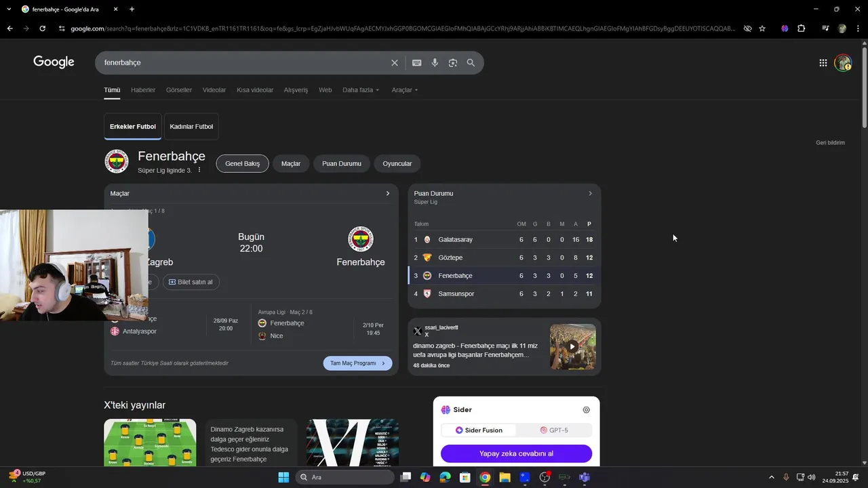868x488 pixels.
Task: Select Sider Fusion model option
Action: coord(479,430)
